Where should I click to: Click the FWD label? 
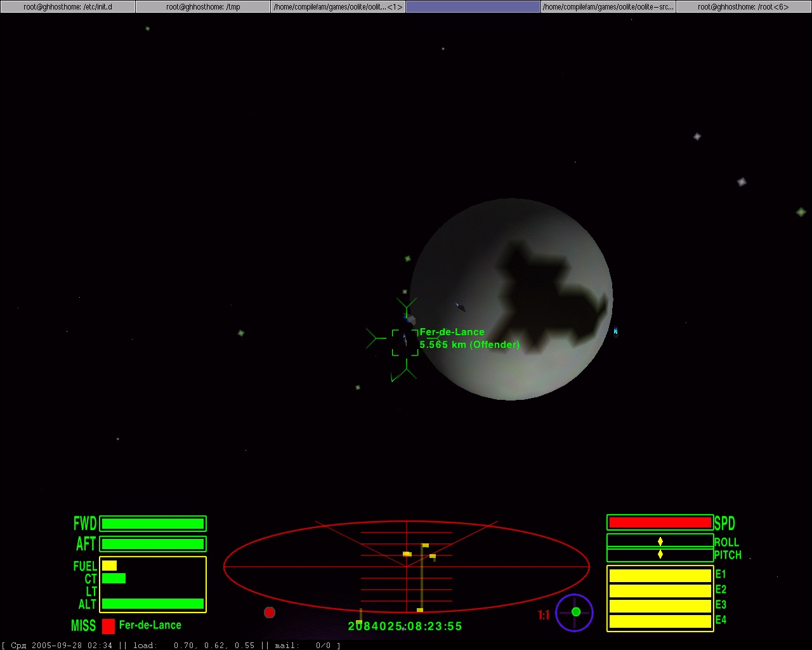pyautogui.click(x=85, y=524)
